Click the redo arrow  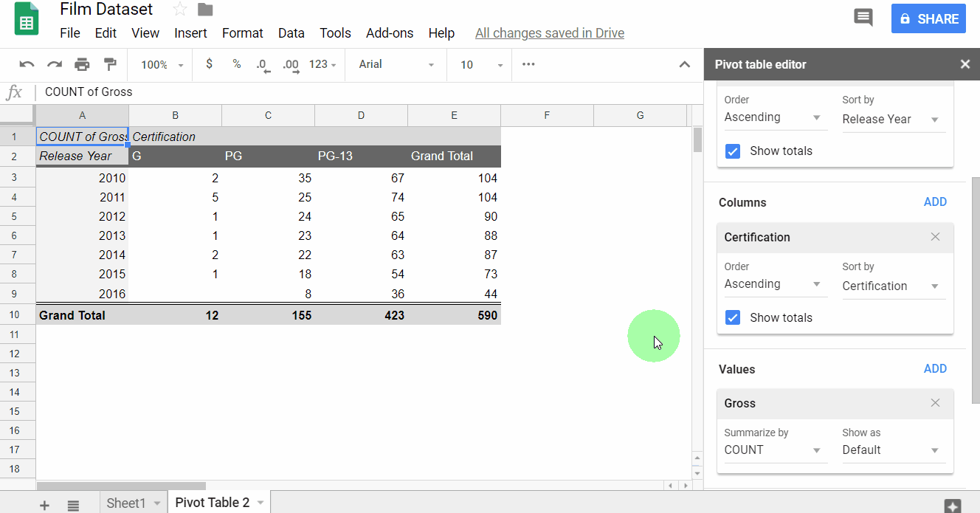click(x=55, y=65)
